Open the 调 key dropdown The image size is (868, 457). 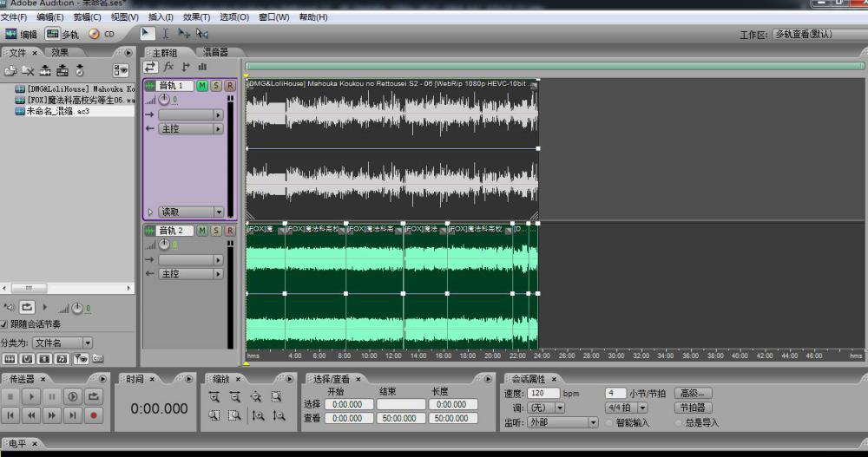pos(546,408)
